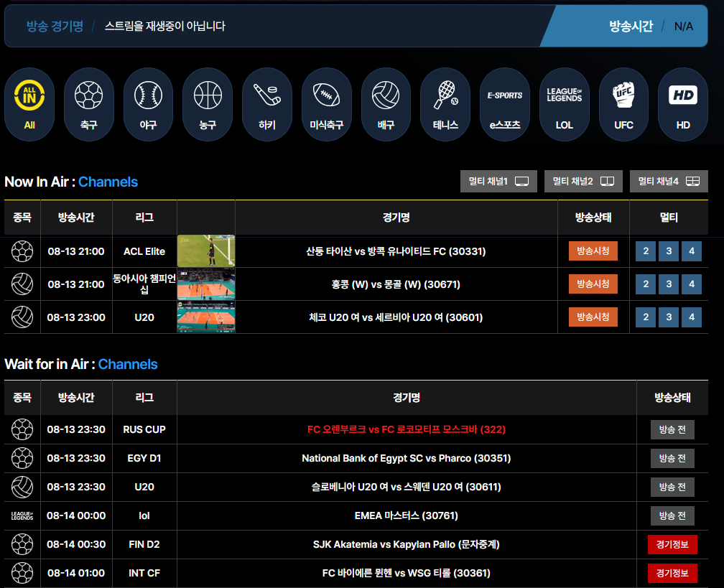Click Now In Air Channels heading link
This screenshot has height=588, width=724.
point(108,182)
